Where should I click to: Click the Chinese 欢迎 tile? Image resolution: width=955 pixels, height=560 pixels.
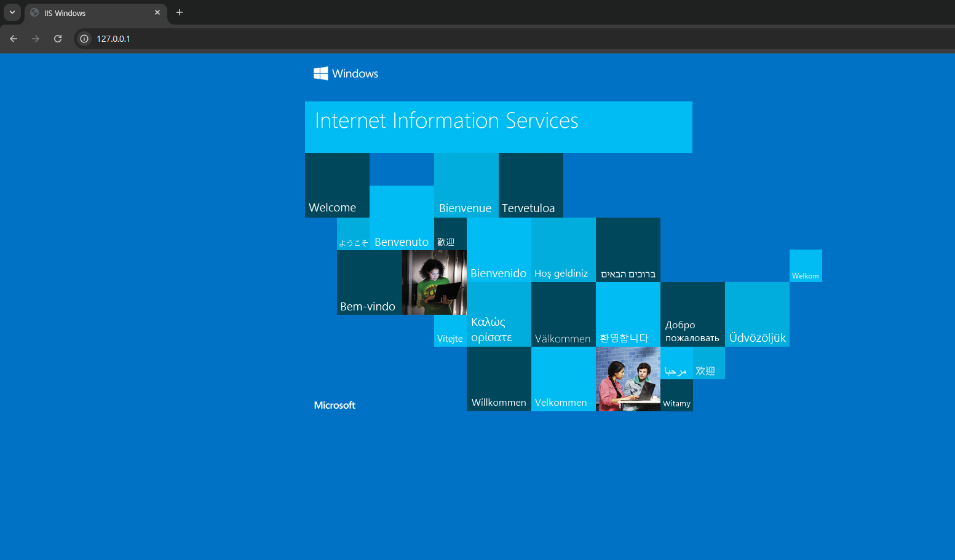coord(709,363)
